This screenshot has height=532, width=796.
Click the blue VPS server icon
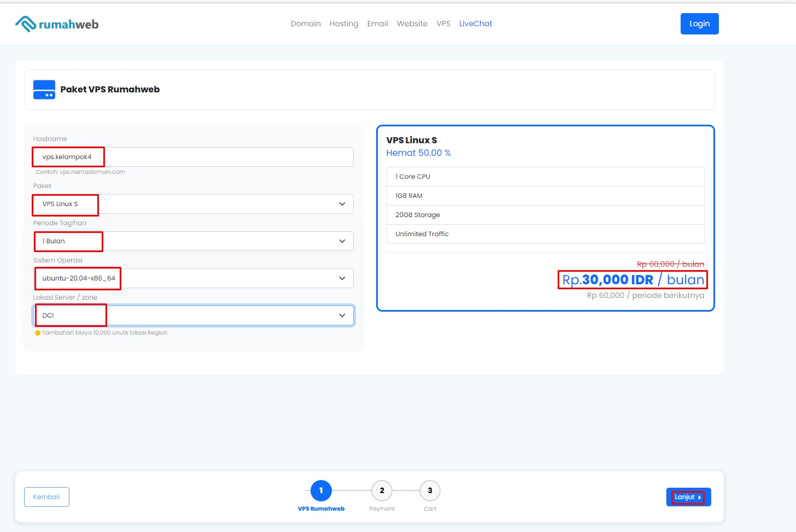[44, 90]
